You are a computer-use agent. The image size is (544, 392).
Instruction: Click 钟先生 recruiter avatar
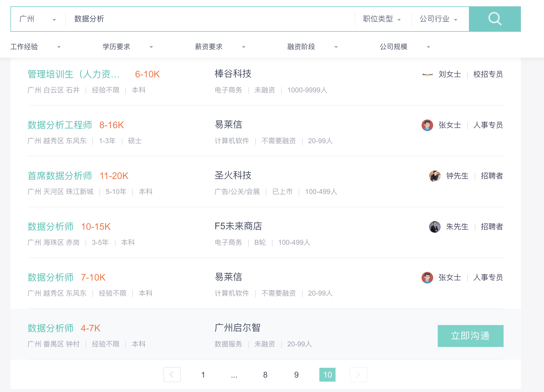(x=435, y=176)
